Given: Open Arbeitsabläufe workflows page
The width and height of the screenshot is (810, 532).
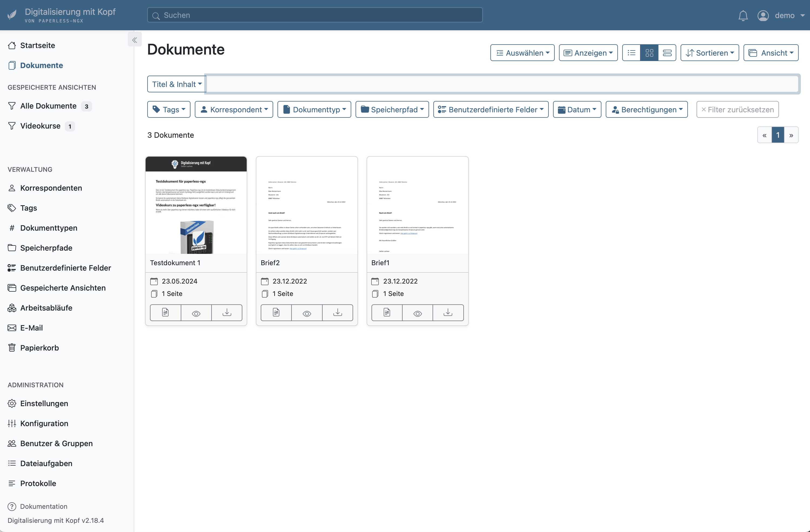Looking at the screenshot, I should [x=46, y=308].
